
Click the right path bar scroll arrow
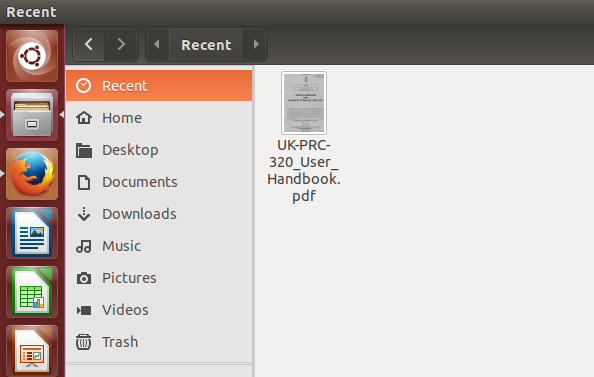coord(255,45)
